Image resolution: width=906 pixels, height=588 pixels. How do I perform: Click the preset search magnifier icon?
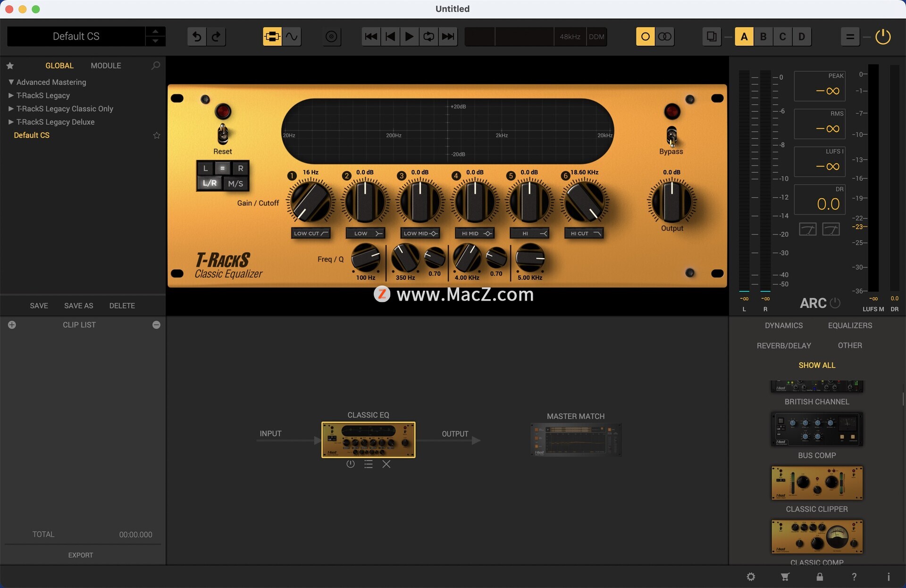(156, 66)
